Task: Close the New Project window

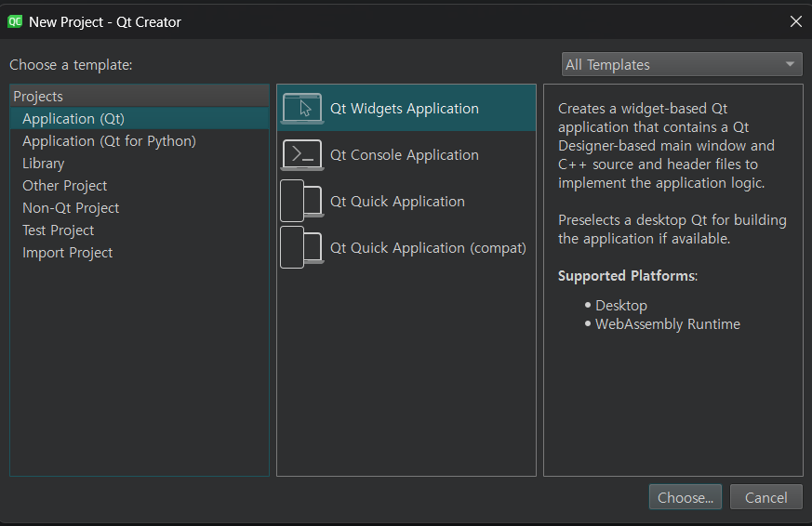Action: point(796,21)
